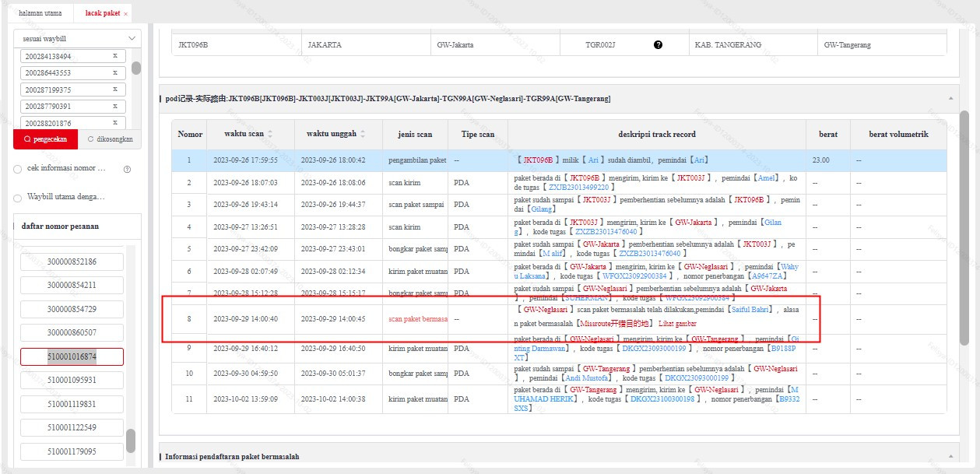Click upload time 2023-10-02 14:00:38

333,399
